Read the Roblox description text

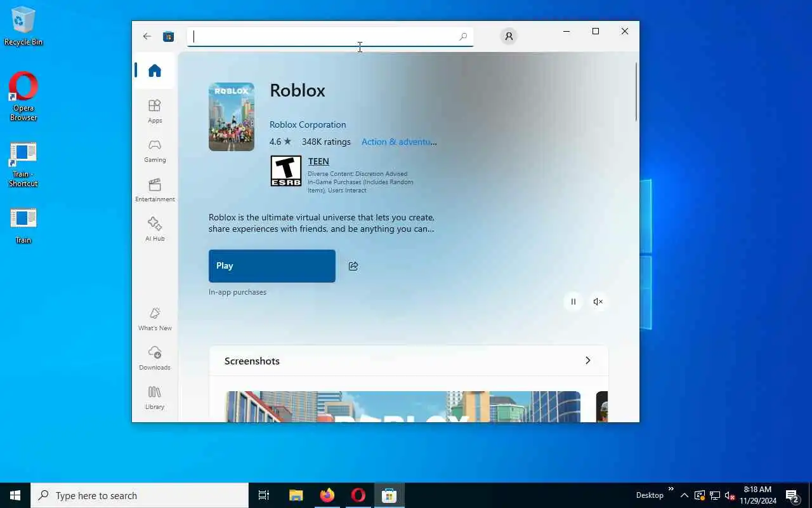[322, 223]
